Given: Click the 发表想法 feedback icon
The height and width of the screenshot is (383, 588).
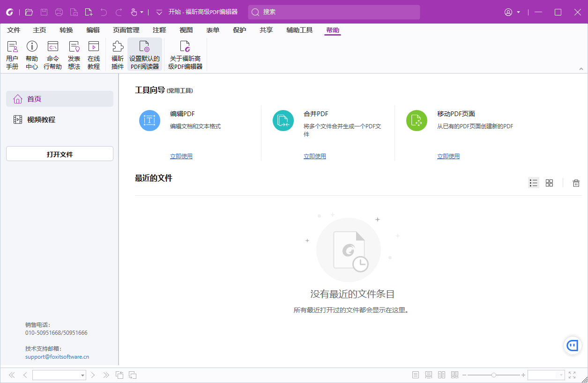Looking at the screenshot, I should click(x=74, y=55).
